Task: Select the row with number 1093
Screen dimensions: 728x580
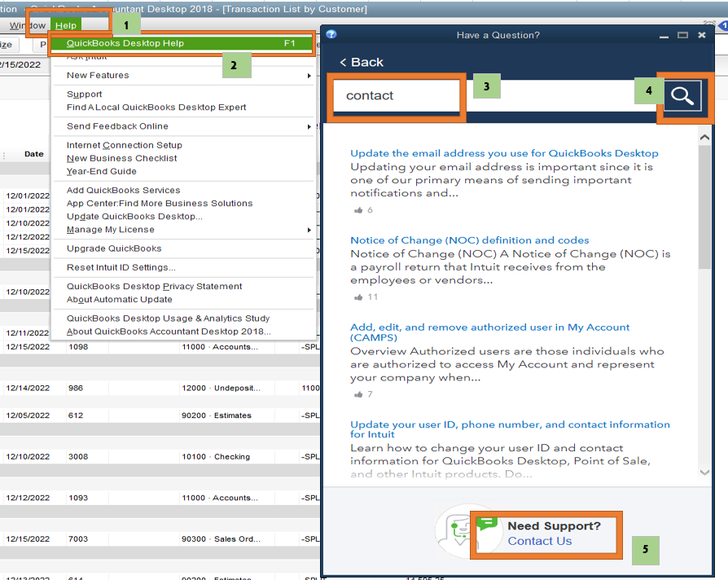Action: pyautogui.click(x=161, y=498)
